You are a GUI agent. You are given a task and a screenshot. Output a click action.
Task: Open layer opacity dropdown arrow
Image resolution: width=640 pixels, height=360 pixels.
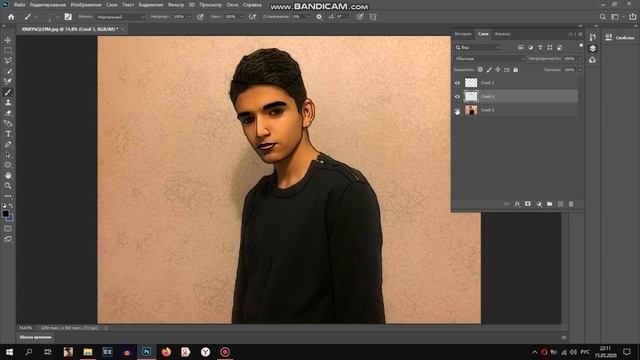pyautogui.click(x=580, y=59)
